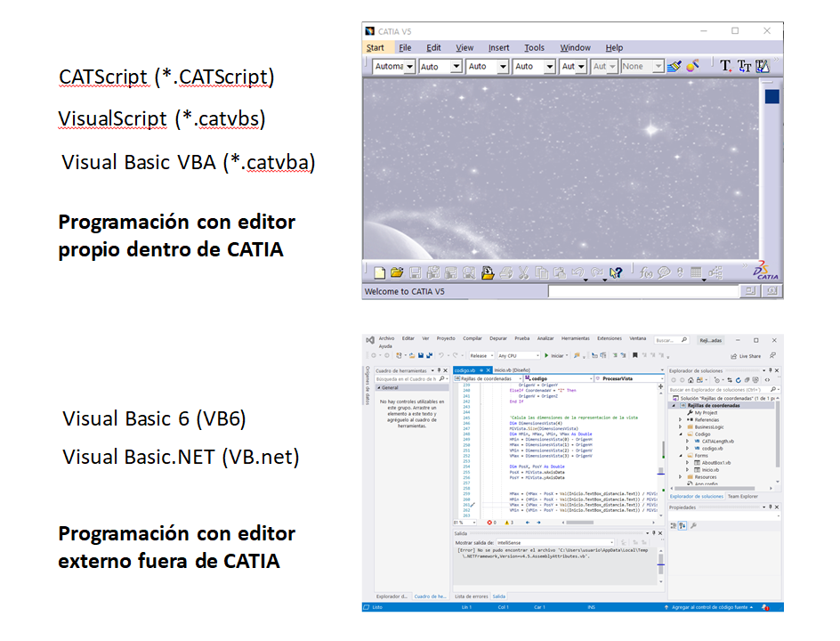Click inside the CATIA command input field
This screenshot has width=840, height=641.
641,291
